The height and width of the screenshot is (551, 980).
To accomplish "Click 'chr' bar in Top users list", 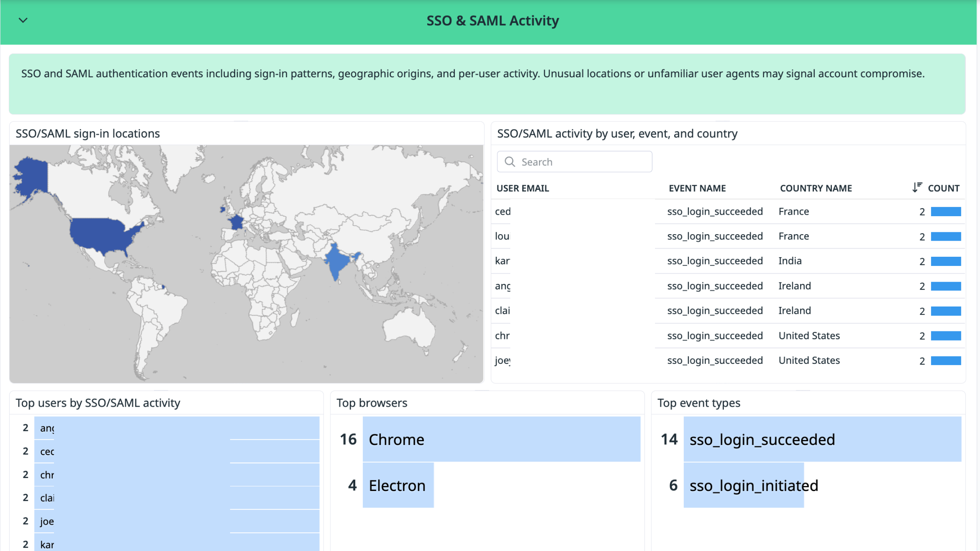I will [x=177, y=475].
